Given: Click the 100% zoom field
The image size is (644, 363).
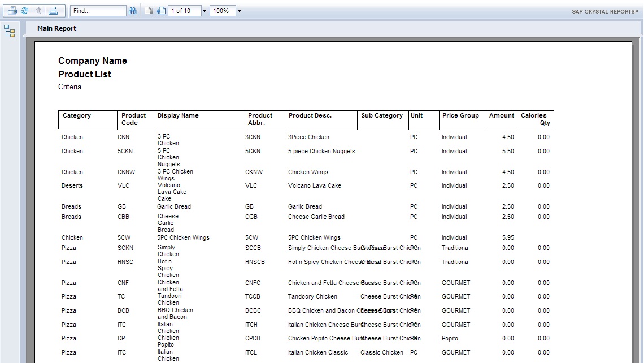Looking at the screenshot, I should tap(223, 11).
